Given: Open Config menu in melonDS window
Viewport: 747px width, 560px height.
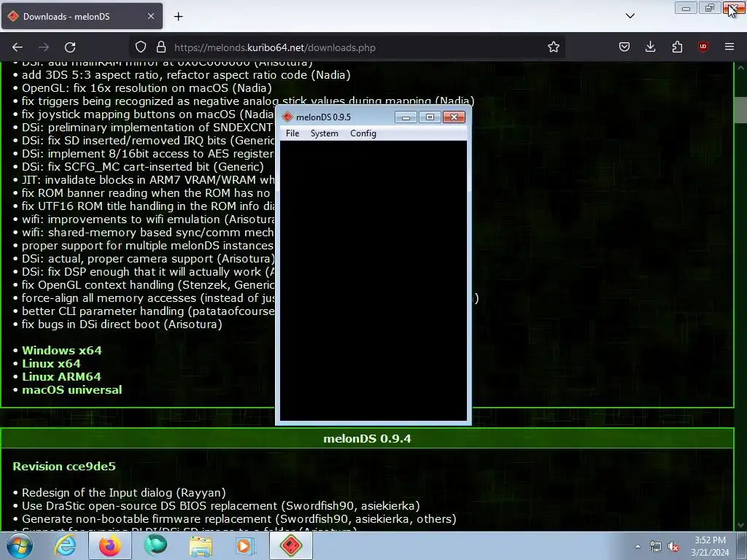Looking at the screenshot, I should pyautogui.click(x=363, y=133).
